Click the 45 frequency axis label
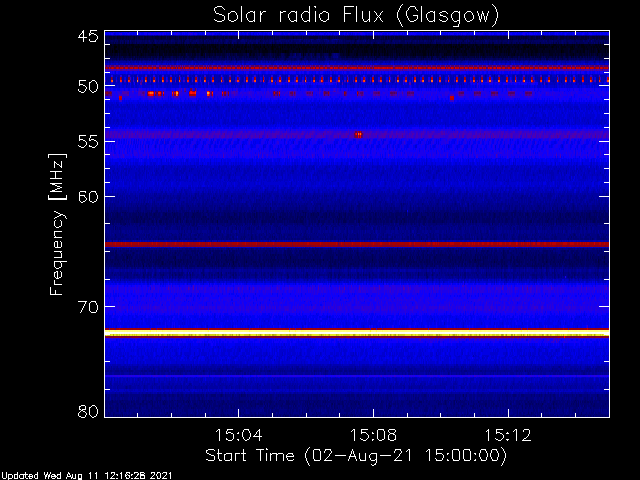Screen dimensions: 640x480 click(x=88, y=36)
